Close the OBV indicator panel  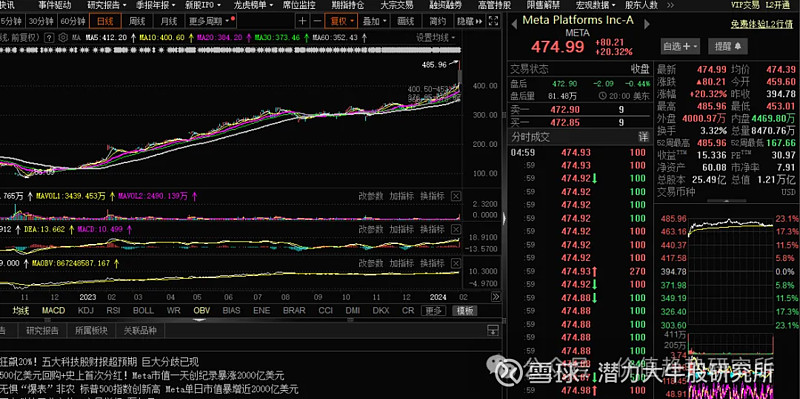pos(456,263)
